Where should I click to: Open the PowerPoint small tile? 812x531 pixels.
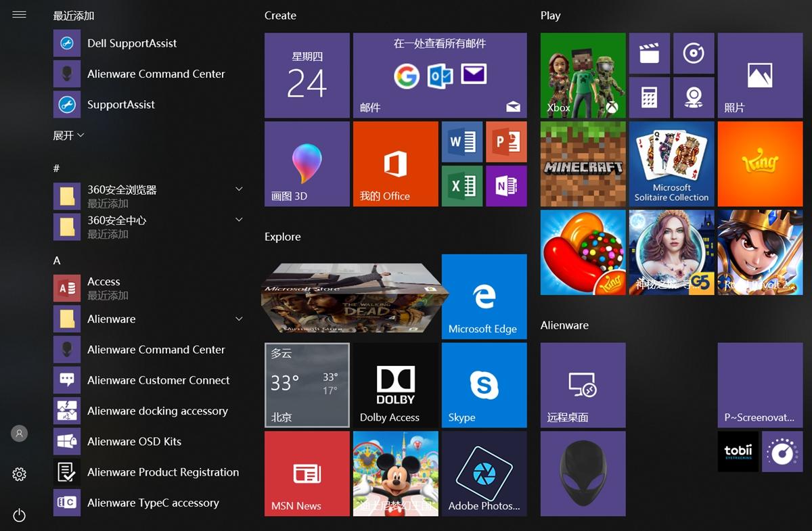(506, 142)
